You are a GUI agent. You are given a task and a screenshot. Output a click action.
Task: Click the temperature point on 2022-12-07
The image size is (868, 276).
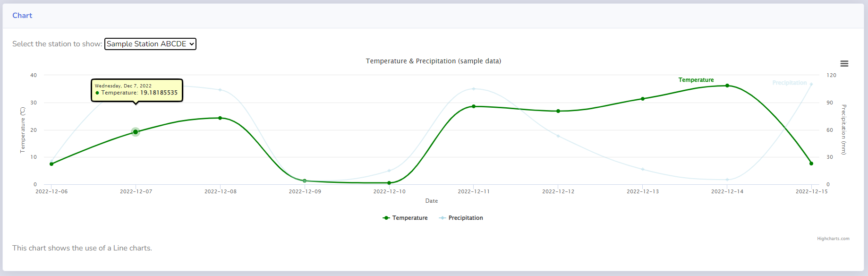point(136,132)
